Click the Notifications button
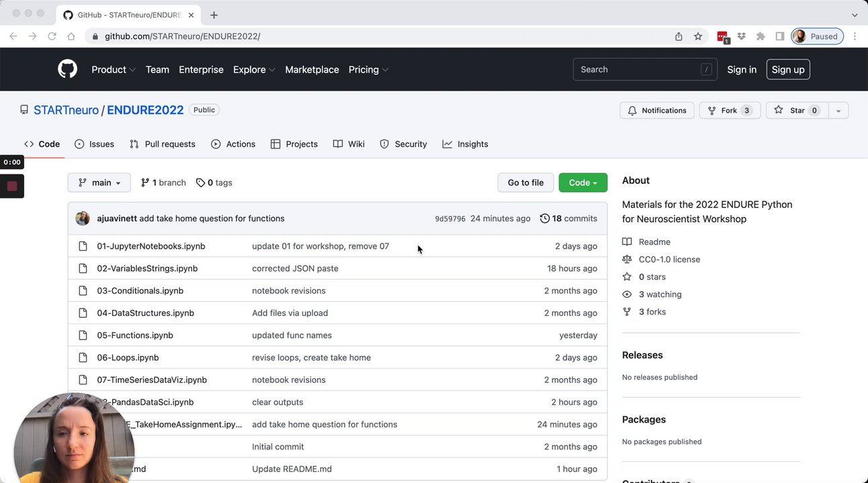Screen dimensions: 868x483 [657, 110]
